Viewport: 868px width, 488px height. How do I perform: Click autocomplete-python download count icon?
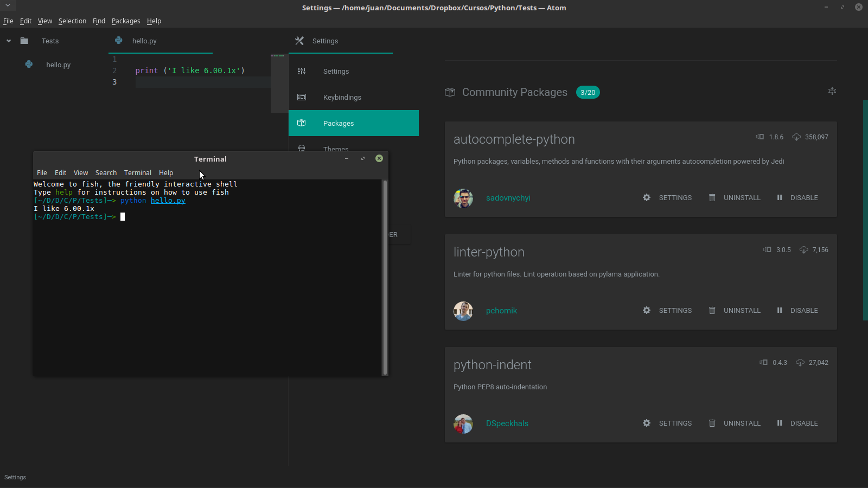click(796, 137)
